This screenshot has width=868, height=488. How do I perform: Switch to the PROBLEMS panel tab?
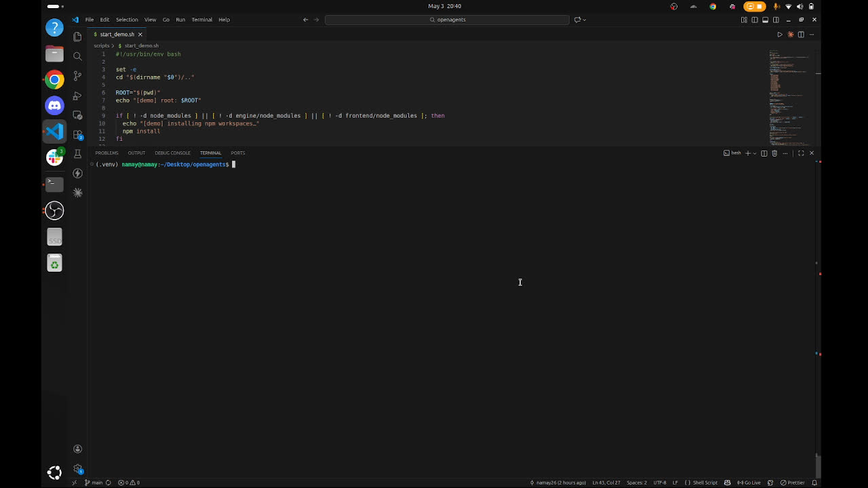[x=106, y=153]
